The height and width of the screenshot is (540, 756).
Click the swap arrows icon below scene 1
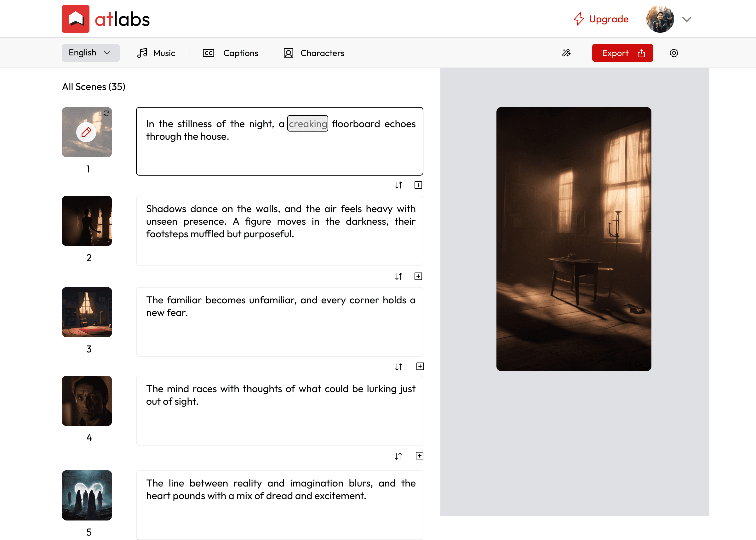(x=398, y=185)
